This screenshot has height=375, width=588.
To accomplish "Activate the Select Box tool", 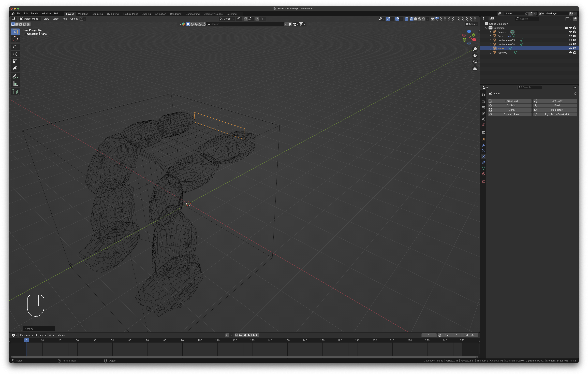I will 15,32.
